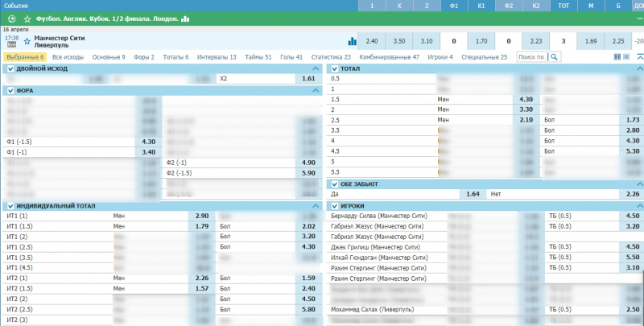Viewport: 644px width, 326px height.
Task: Pick odds 1.64 for Да in ОБЕ ЗАБЬЮТ
Action: (x=473, y=194)
